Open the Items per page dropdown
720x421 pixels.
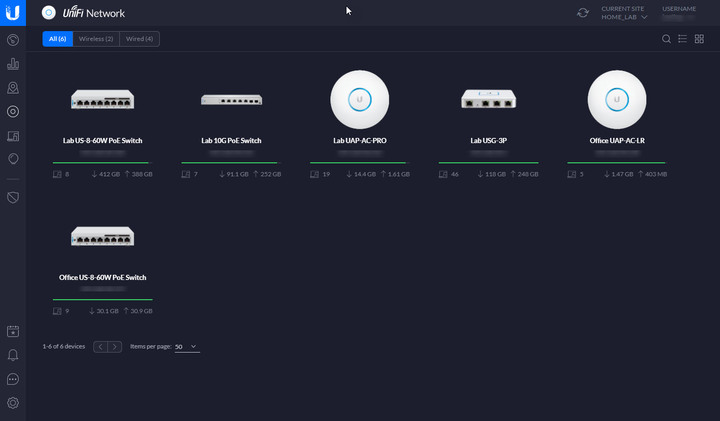187,347
